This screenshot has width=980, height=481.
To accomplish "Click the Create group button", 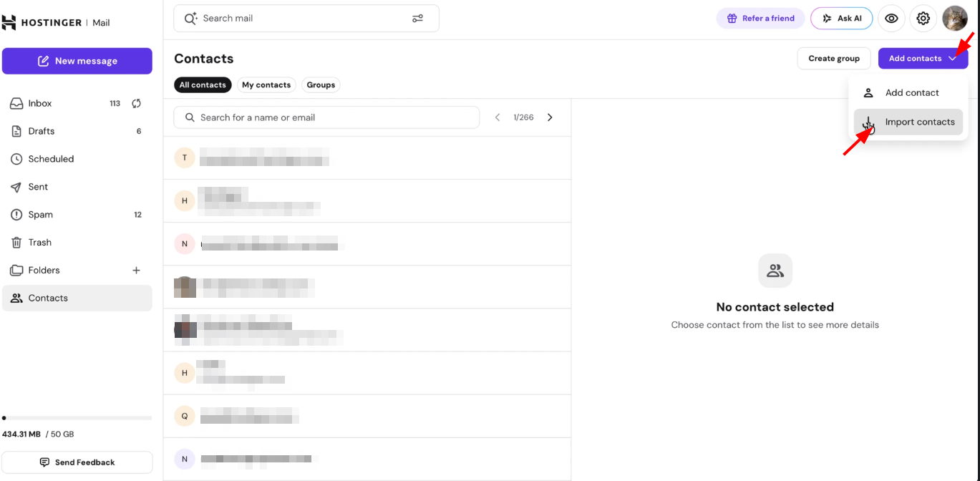I will point(834,59).
